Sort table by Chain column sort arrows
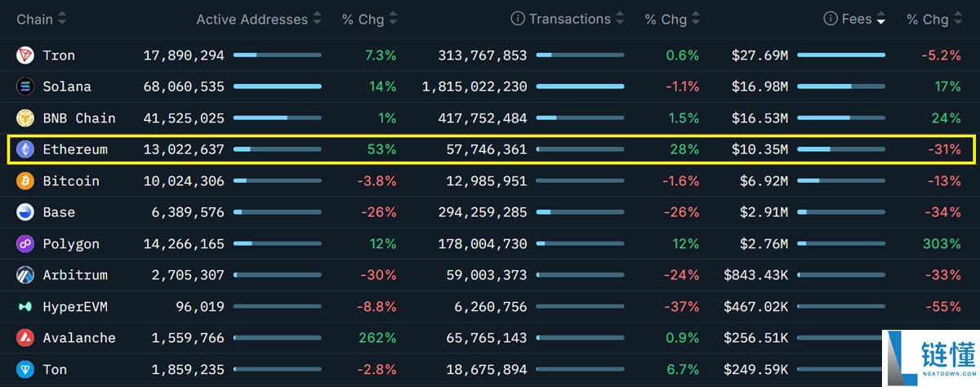 (x=62, y=20)
